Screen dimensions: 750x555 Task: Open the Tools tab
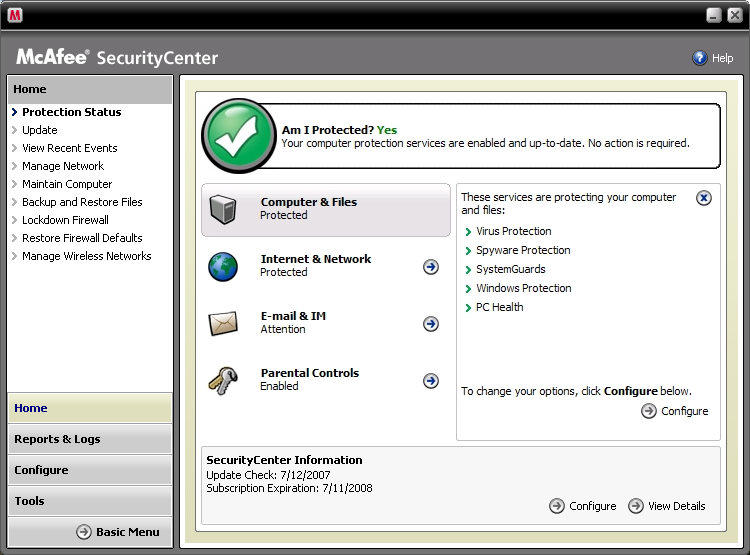(90, 501)
